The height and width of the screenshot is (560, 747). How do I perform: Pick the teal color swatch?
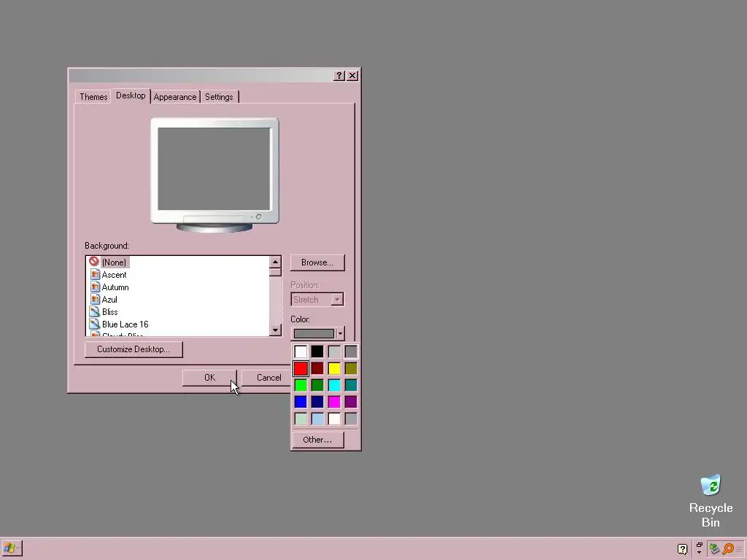[x=351, y=385]
